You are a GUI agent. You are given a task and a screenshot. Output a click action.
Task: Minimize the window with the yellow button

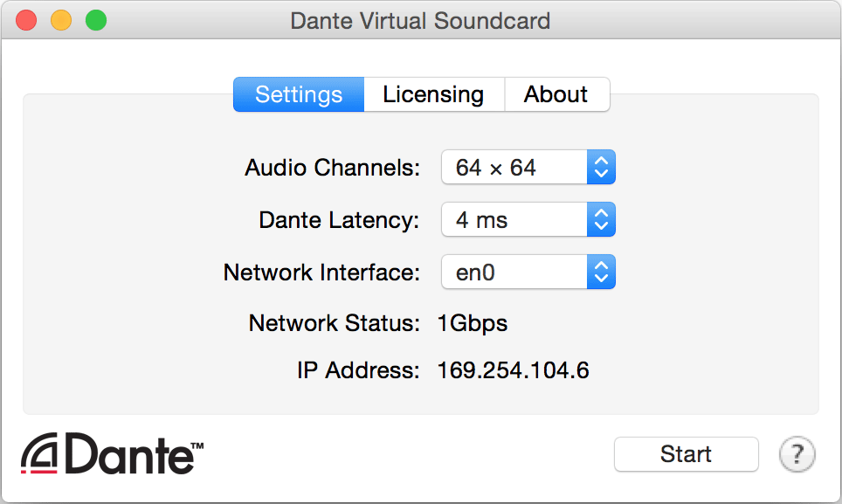pos(61,21)
